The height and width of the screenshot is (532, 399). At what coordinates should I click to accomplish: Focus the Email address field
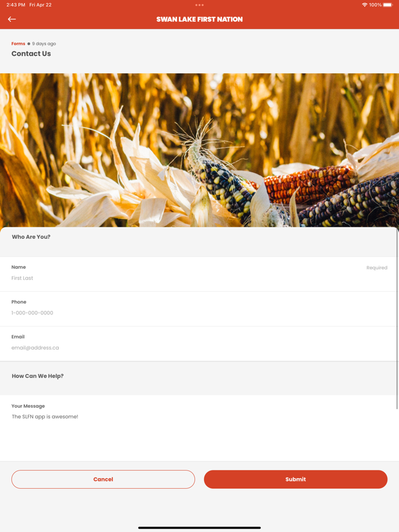point(199,343)
